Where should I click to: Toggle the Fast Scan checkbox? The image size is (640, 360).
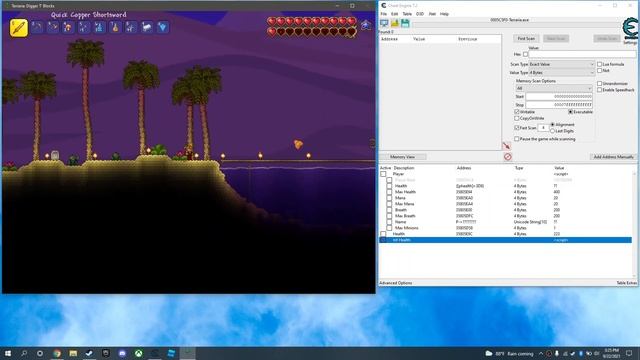tap(517, 128)
